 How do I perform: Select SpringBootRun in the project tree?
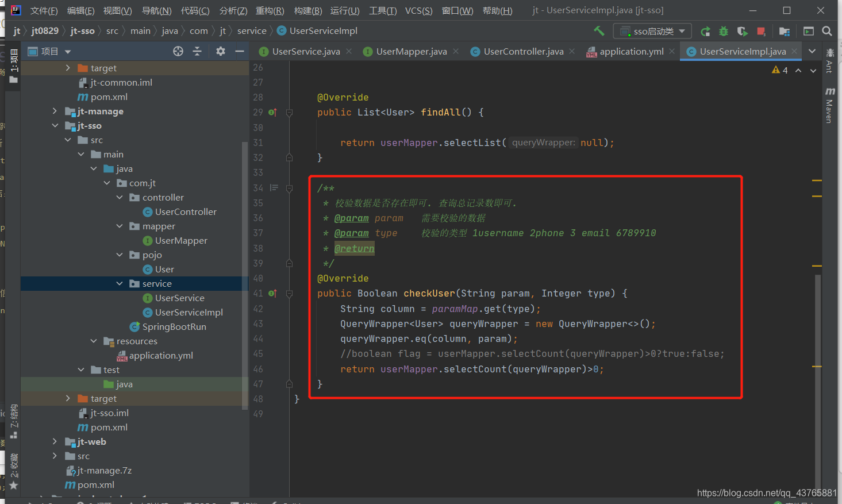(x=174, y=326)
